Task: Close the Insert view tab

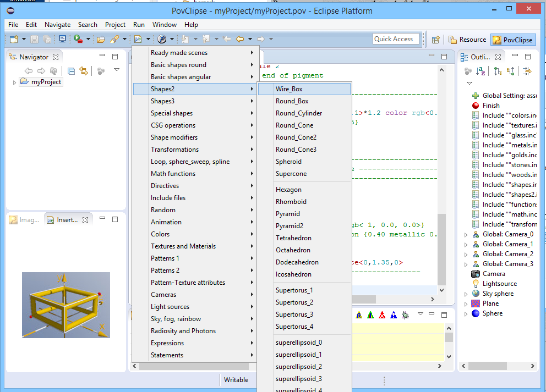Action: [85, 220]
